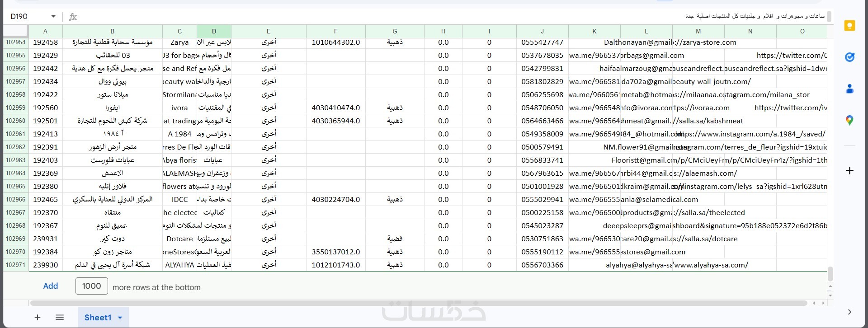Click the vertical scroll up arrow
868x328 pixels.
point(830,286)
